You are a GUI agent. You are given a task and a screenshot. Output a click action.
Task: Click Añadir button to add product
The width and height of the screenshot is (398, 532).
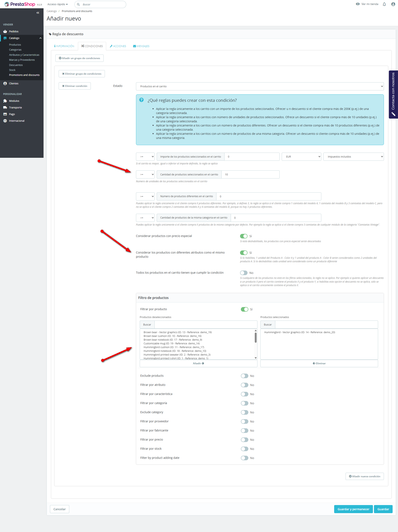[198, 363]
